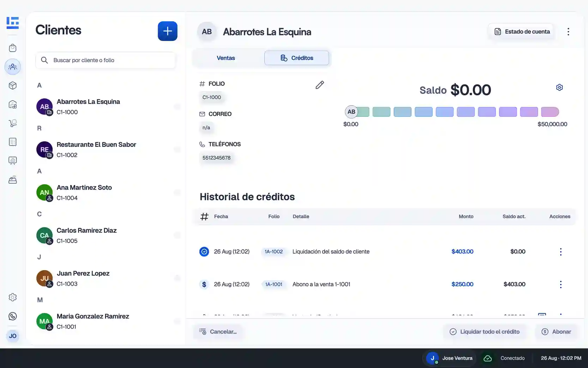Image resolution: width=588 pixels, height=368 pixels.
Task: Open the purchases cart sidebar icon
Action: pos(13,123)
